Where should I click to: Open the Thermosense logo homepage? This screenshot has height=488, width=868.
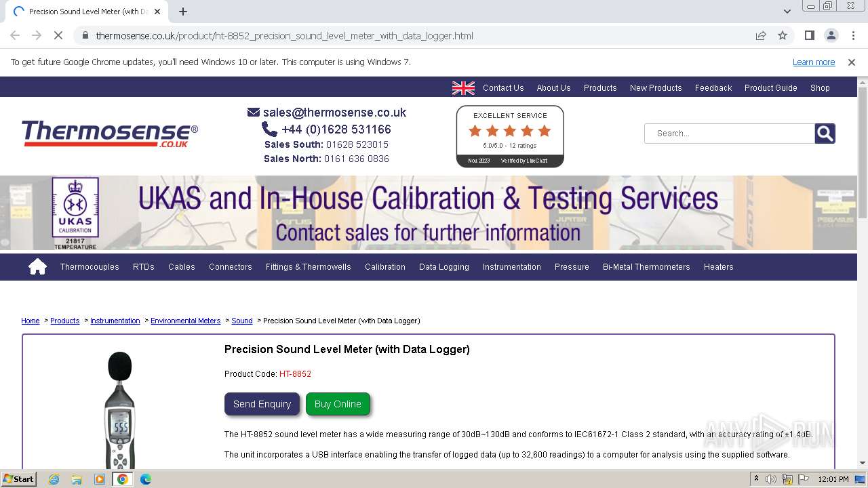point(110,134)
